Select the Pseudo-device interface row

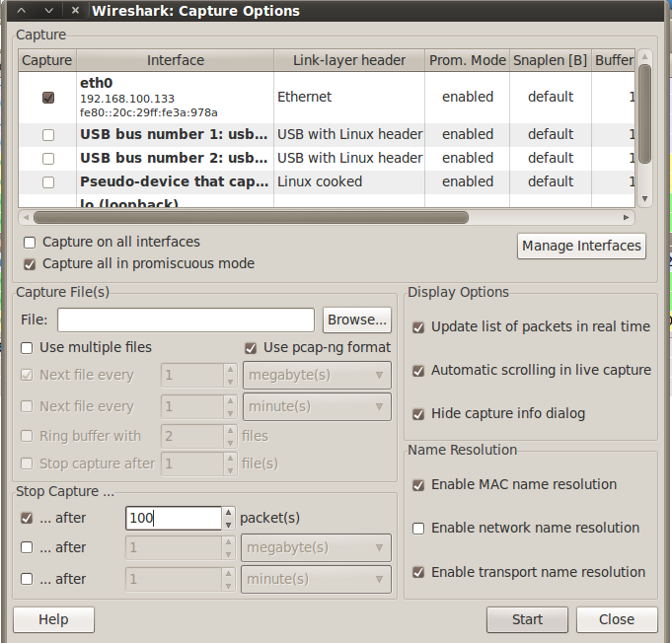point(327,182)
